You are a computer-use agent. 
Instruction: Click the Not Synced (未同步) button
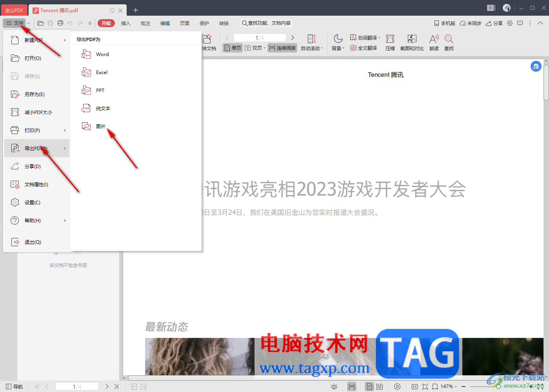point(471,23)
